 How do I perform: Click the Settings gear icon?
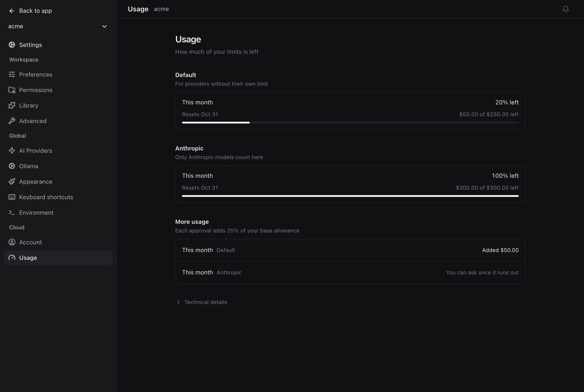point(12,45)
